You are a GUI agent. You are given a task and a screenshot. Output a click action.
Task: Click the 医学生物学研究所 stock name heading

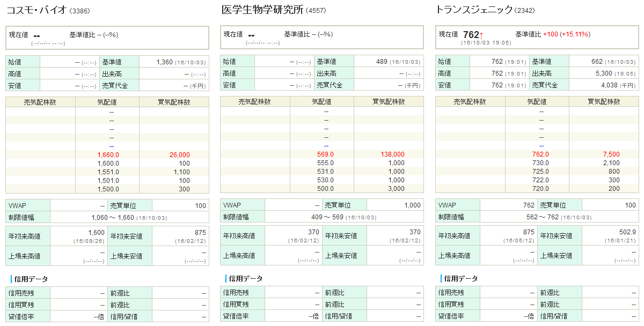tap(262, 10)
